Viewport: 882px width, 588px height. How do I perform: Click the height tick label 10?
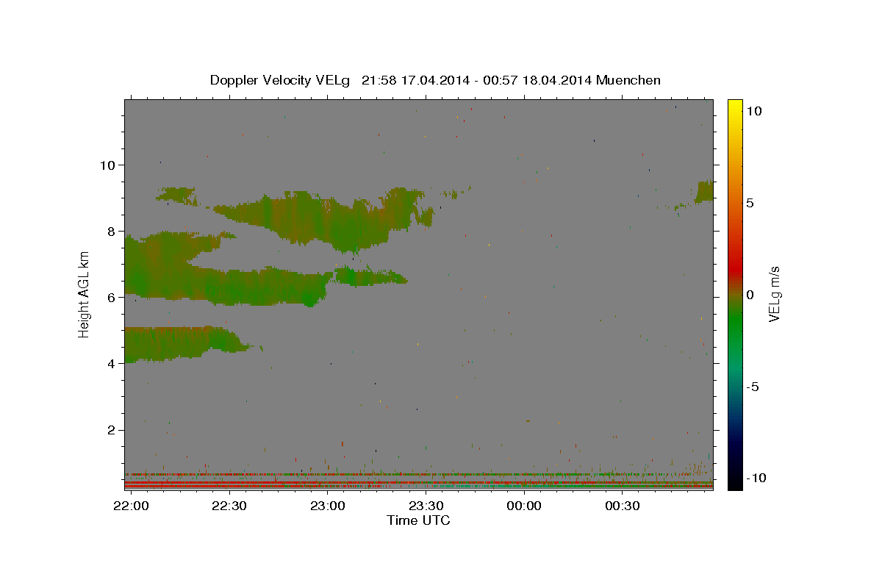click(107, 165)
